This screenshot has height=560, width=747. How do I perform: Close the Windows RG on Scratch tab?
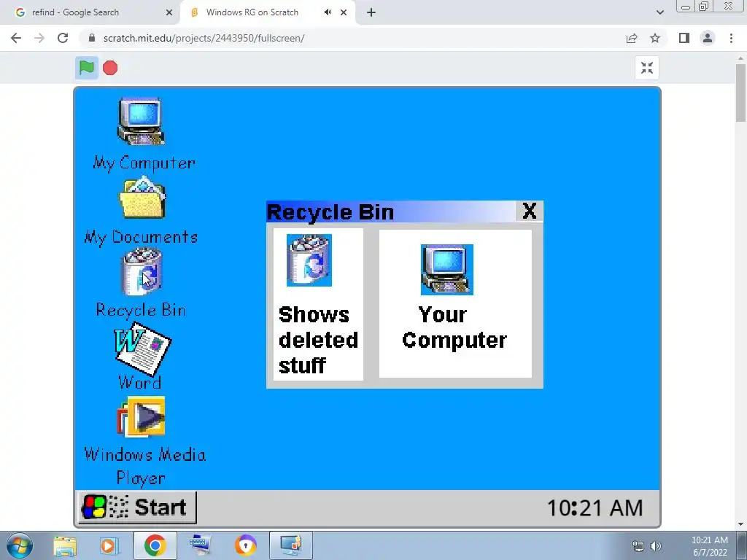(x=344, y=13)
